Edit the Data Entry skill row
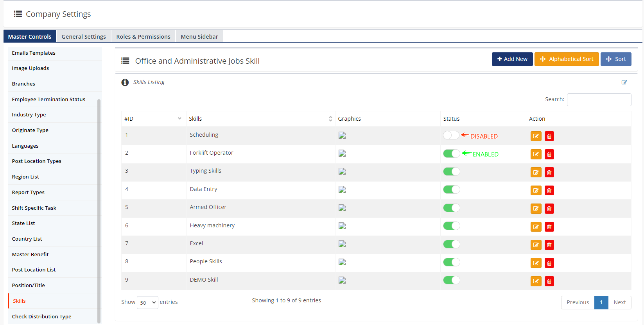 click(536, 191)
